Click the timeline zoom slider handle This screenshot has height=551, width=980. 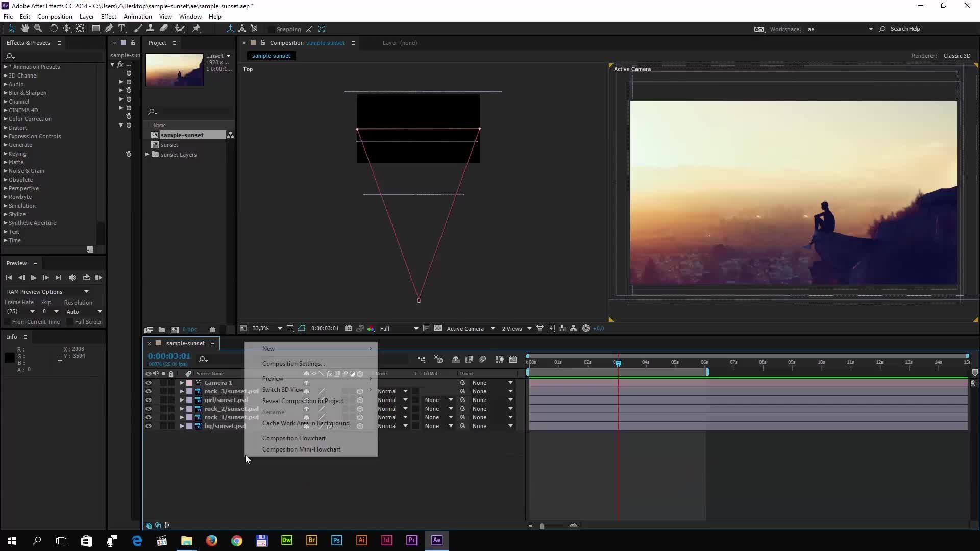(542, 526)
